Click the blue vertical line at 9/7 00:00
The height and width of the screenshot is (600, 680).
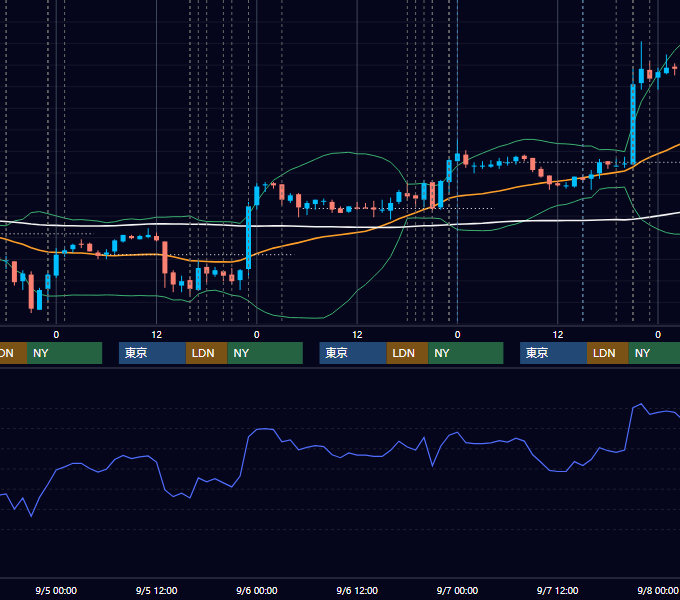pyautogui.click(x=458, y=161)
